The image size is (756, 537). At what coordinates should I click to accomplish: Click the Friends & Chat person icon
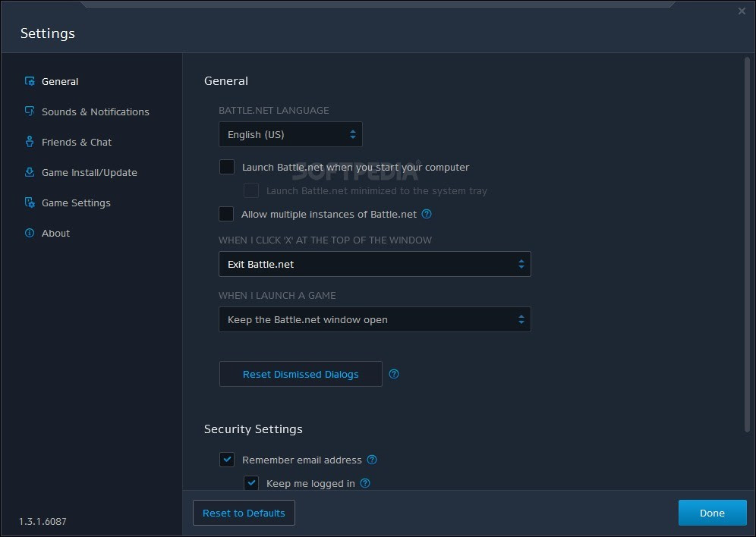[30, 142]
